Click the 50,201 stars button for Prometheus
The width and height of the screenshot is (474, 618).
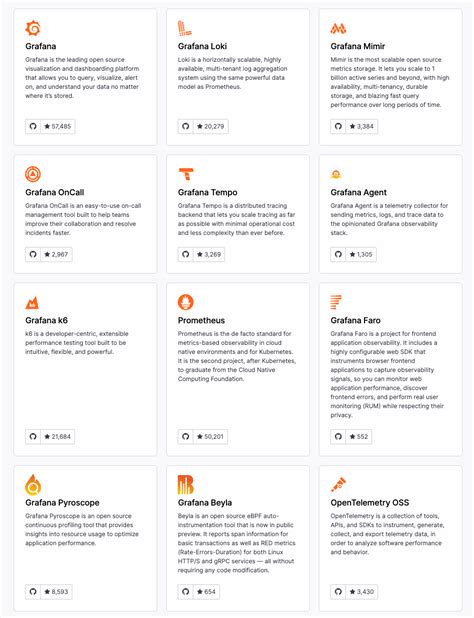point(210,437)
